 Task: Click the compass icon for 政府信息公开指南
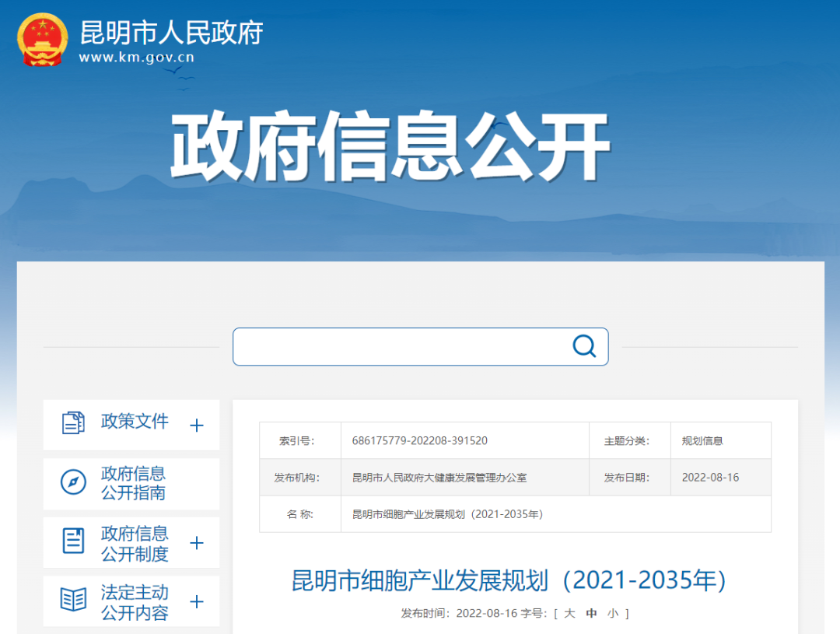coord(73,483)
